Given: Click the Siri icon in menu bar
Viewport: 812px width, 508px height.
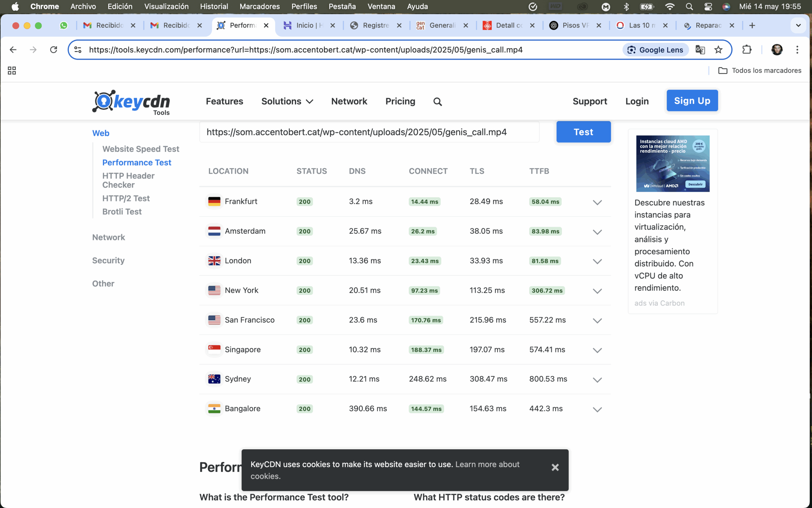Looking at the screenshot, I should point(726,6).
